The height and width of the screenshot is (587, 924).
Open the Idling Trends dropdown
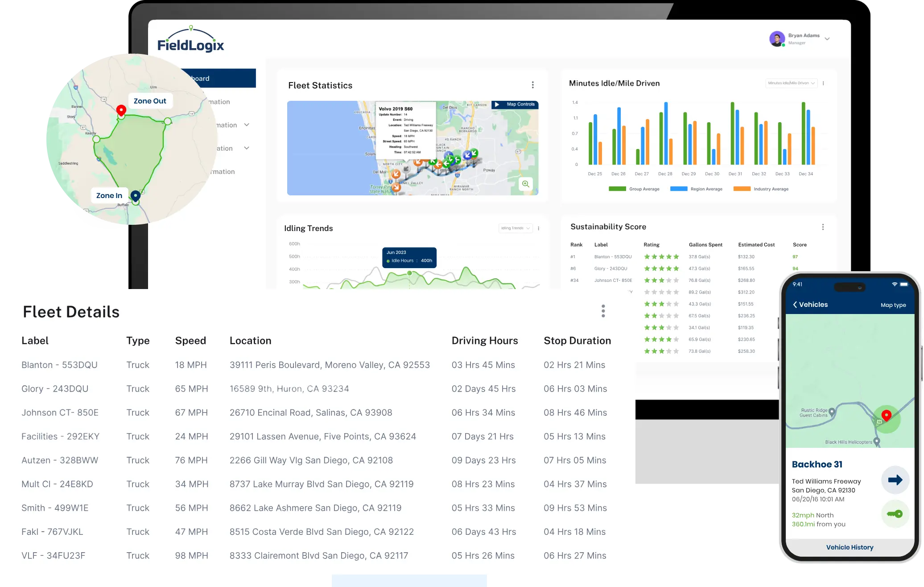tap(515, 228)
